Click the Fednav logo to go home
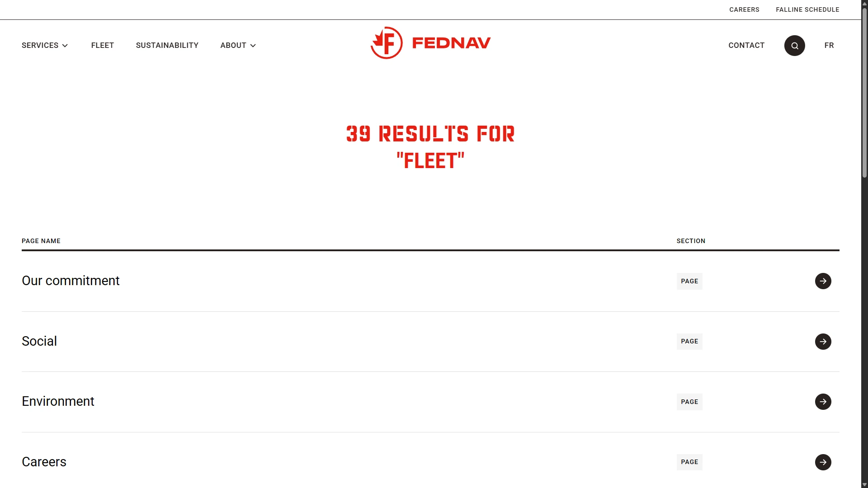868x488 pixels. 430,43
